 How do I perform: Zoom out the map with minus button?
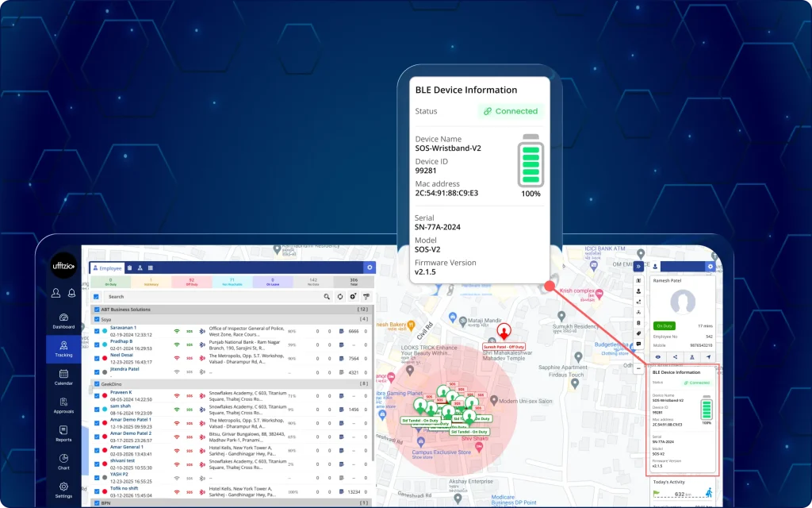click(638, 368)
